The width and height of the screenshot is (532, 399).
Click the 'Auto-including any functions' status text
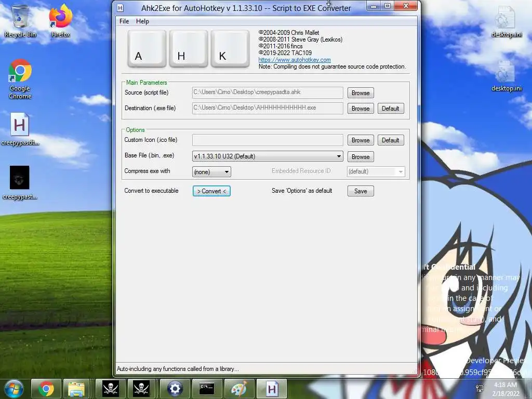(x=178, y=369)
